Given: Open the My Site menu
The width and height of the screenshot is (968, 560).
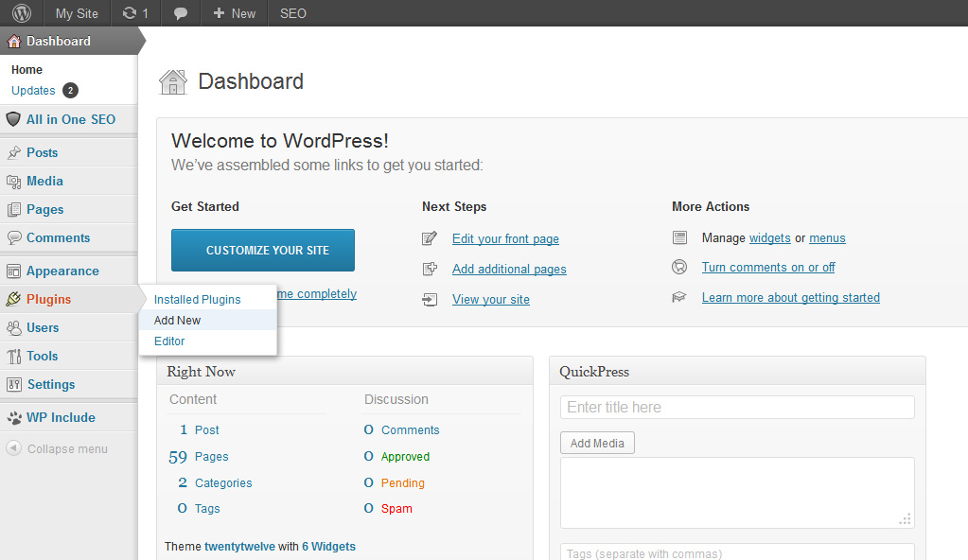Looking at the screenshot, I should point(77,13).
